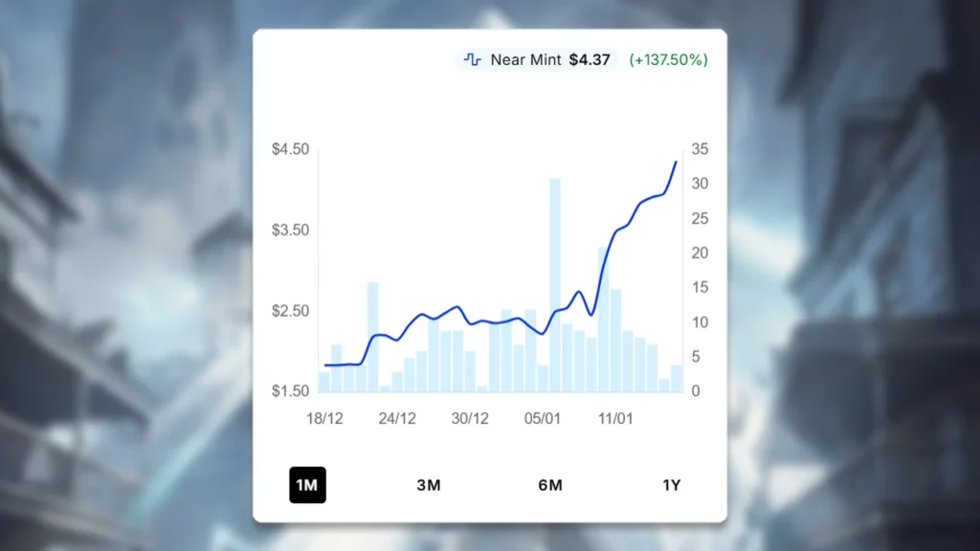Click the tallest volume bar in chart
The width and height of the screenshot is (980, 551).
[x=554, y=284]
